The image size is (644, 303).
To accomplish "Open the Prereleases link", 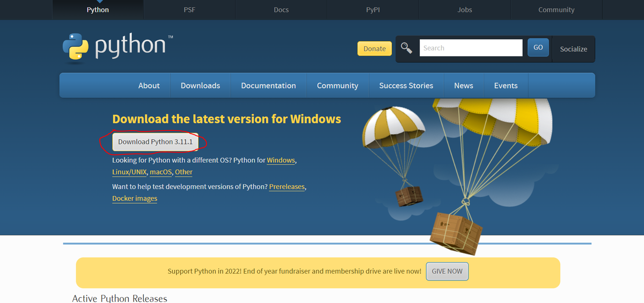I will 287,186.
